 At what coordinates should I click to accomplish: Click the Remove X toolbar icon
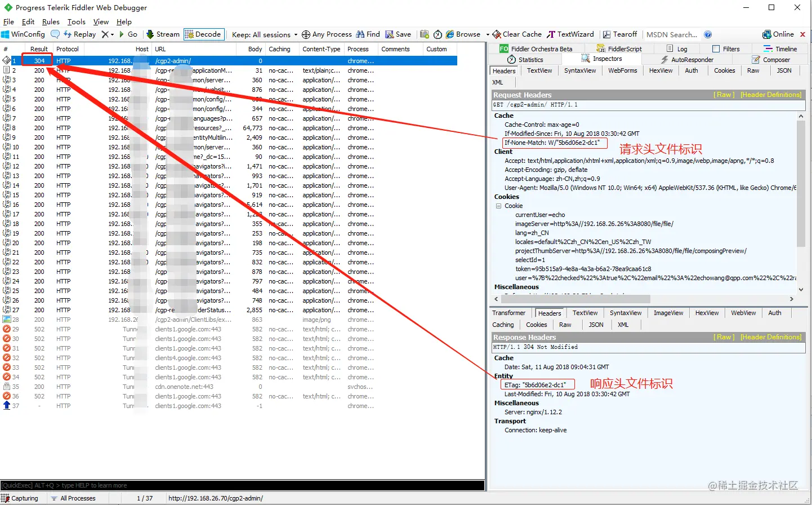(105, 34)
